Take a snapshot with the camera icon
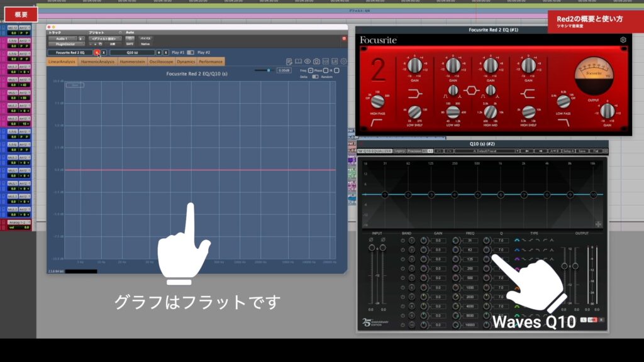Screen dimensions: 644x362 tap(316, 62)
